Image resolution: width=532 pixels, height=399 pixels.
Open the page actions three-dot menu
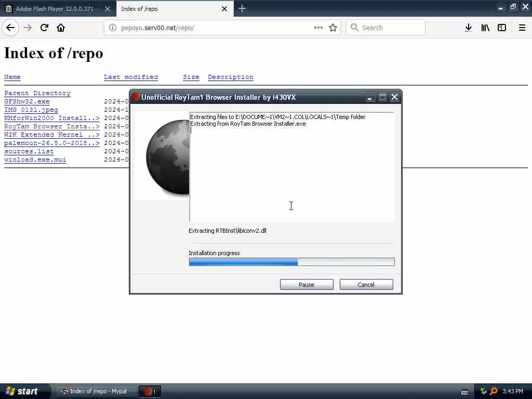click(318, 28)
